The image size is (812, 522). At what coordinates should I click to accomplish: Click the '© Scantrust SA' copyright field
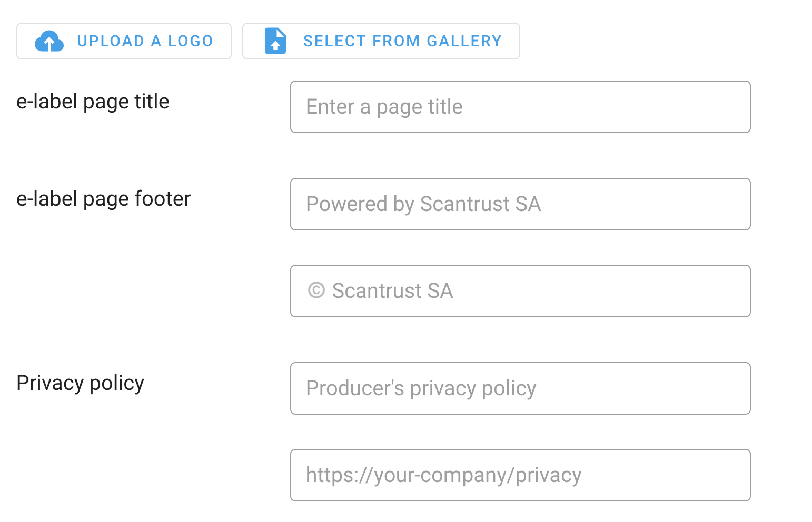520,291
